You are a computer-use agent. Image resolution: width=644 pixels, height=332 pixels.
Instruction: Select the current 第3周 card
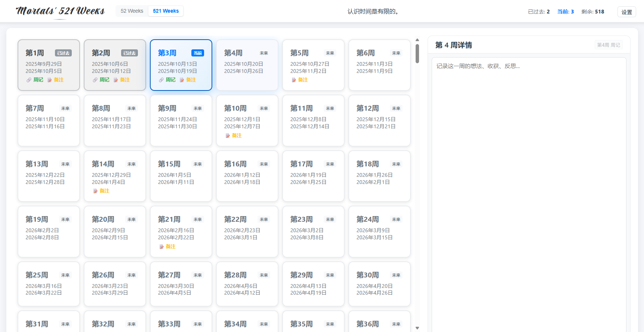pyautogui.click(x=181, y=65)
